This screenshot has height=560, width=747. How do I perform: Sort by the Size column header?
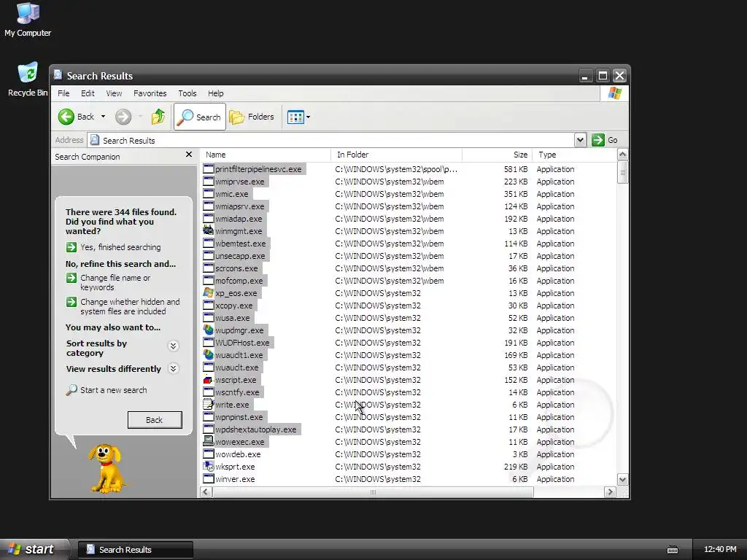pyautogui.click(x=497, y=155)
